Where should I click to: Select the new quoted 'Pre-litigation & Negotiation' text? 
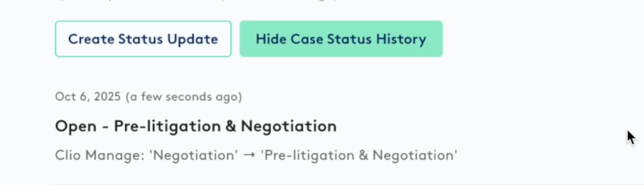(x=359, y=155)
